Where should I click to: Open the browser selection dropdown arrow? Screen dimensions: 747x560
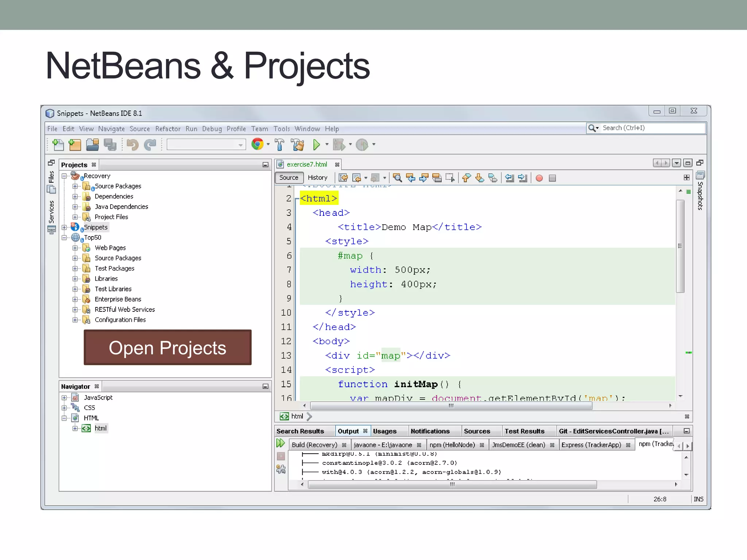[268, 145]
